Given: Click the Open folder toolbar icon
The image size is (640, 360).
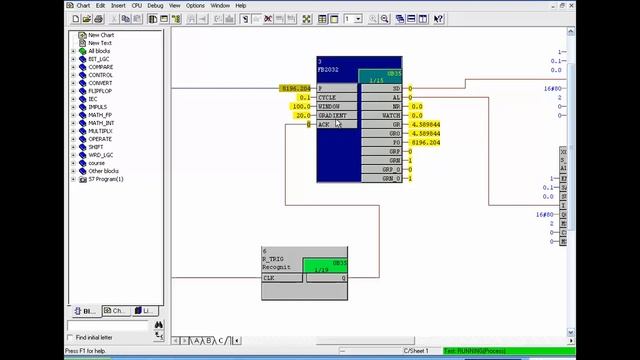Looking at the screenshot, I should pyautogui.click(x=87, y=19).
